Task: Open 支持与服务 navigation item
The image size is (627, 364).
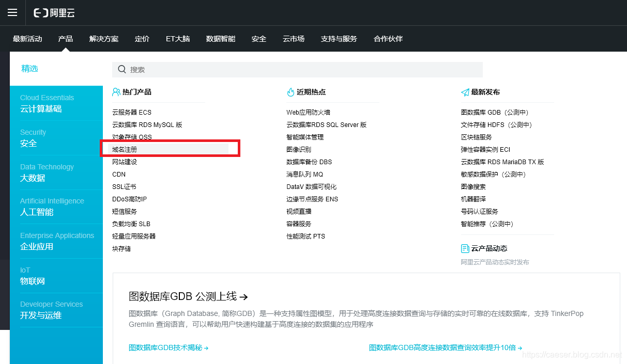Action: point(339,39)
